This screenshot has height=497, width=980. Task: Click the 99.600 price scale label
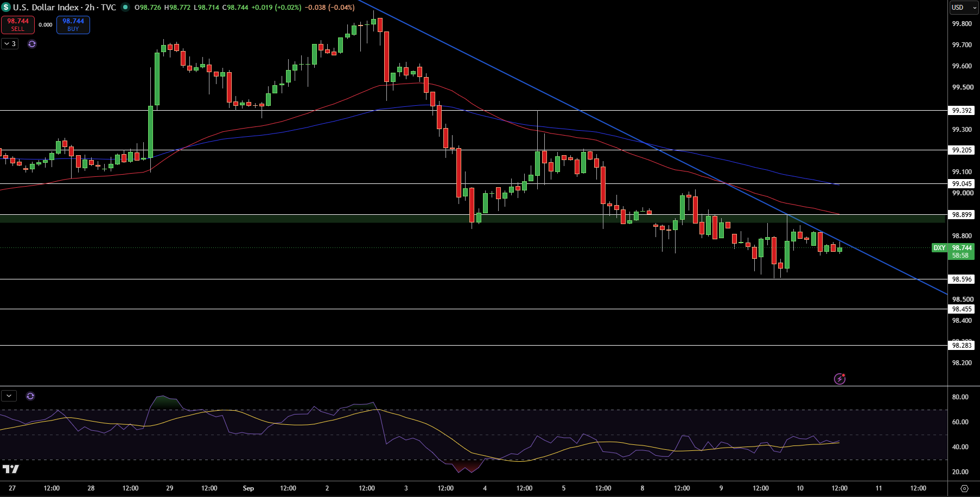(962, 66)
